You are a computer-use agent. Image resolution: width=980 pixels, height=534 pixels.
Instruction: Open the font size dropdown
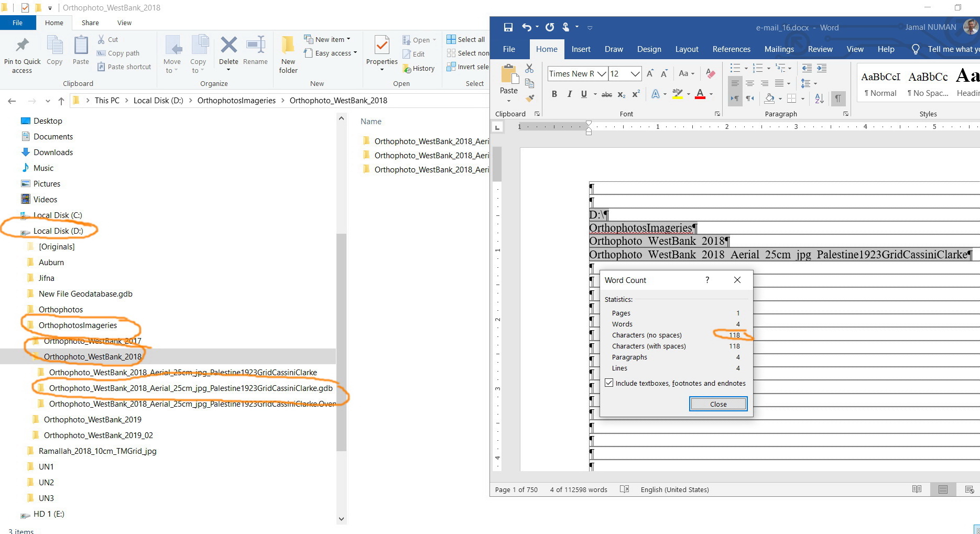coord(635,74)
